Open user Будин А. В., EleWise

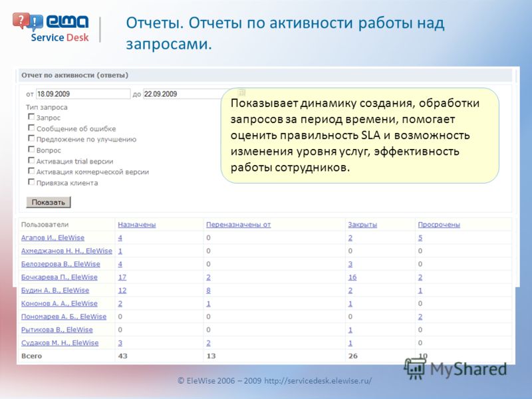coord(55,291)
